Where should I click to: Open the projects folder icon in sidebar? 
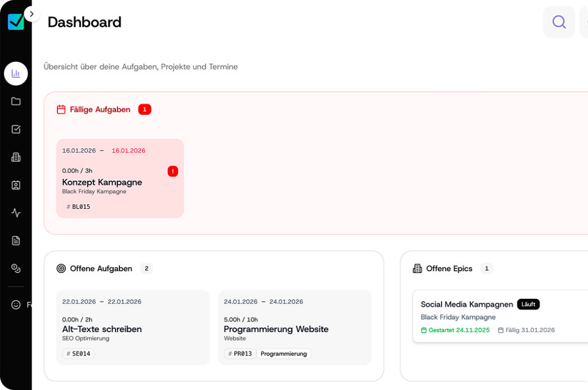tap(16, 102)
